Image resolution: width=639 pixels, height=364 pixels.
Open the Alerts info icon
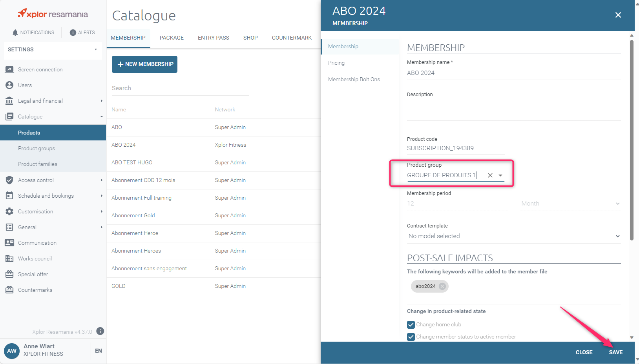73,33
